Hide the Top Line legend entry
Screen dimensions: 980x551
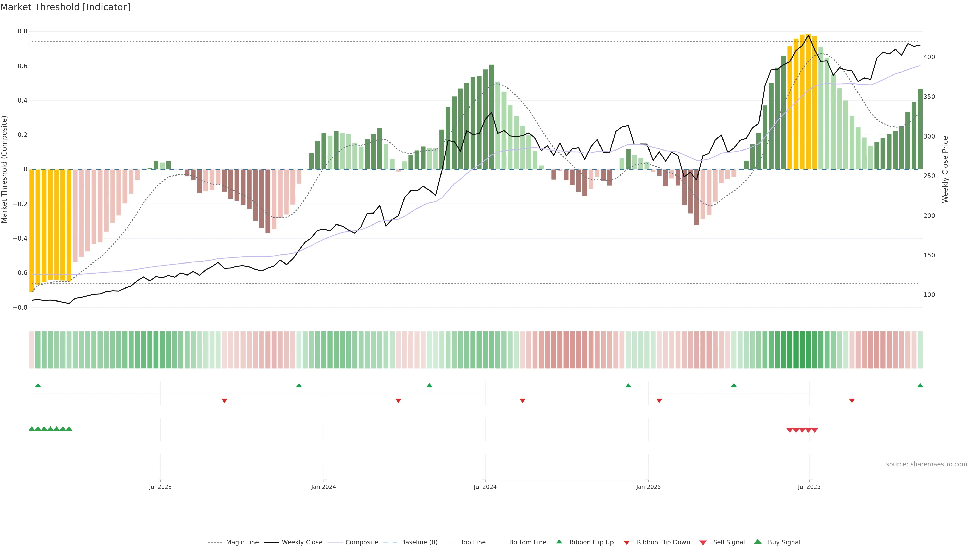473,542
